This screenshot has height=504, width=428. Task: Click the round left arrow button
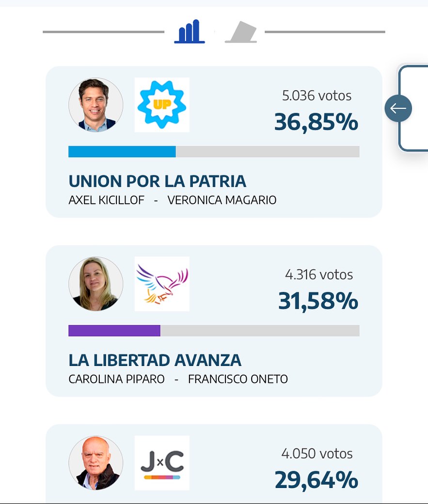coord(398,108)
